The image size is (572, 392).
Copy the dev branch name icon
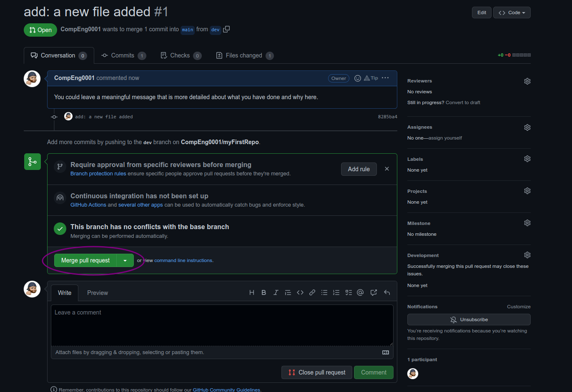pyautogui.click(x=226, y=29)
